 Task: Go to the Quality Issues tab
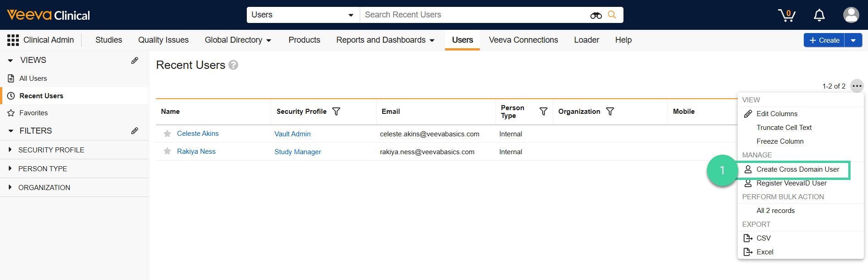click(163, 40)
